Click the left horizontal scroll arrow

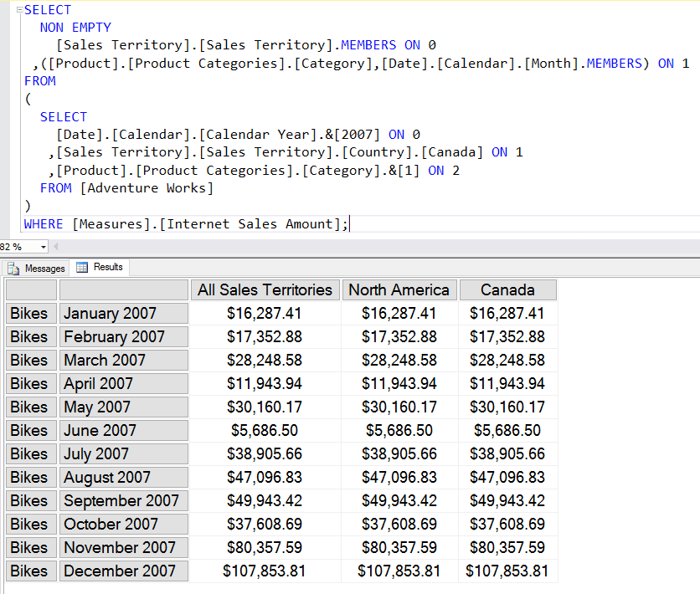56,247
